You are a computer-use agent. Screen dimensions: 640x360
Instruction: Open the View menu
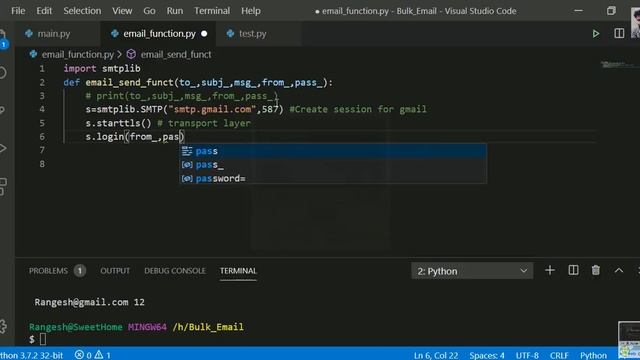[122, 11]
